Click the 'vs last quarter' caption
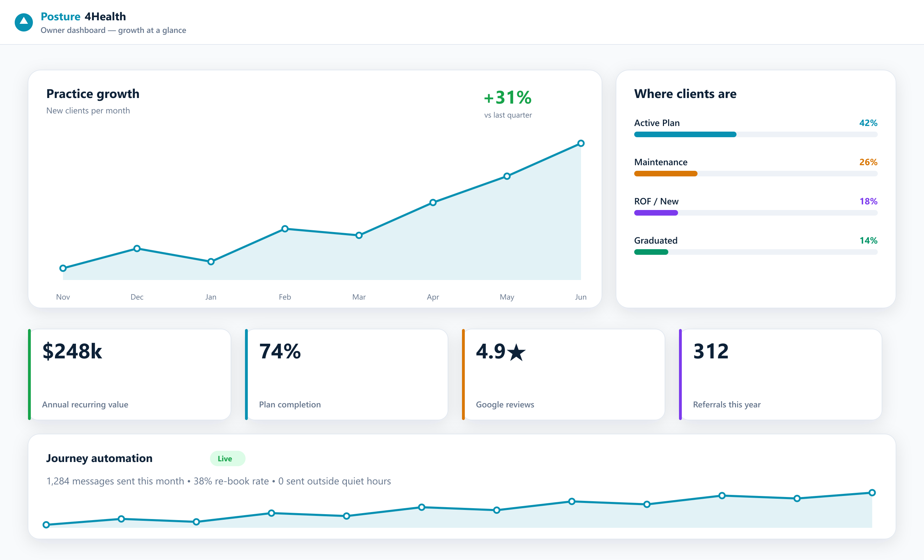This screenshot has height=560, width=924. (x=508, y=115)
